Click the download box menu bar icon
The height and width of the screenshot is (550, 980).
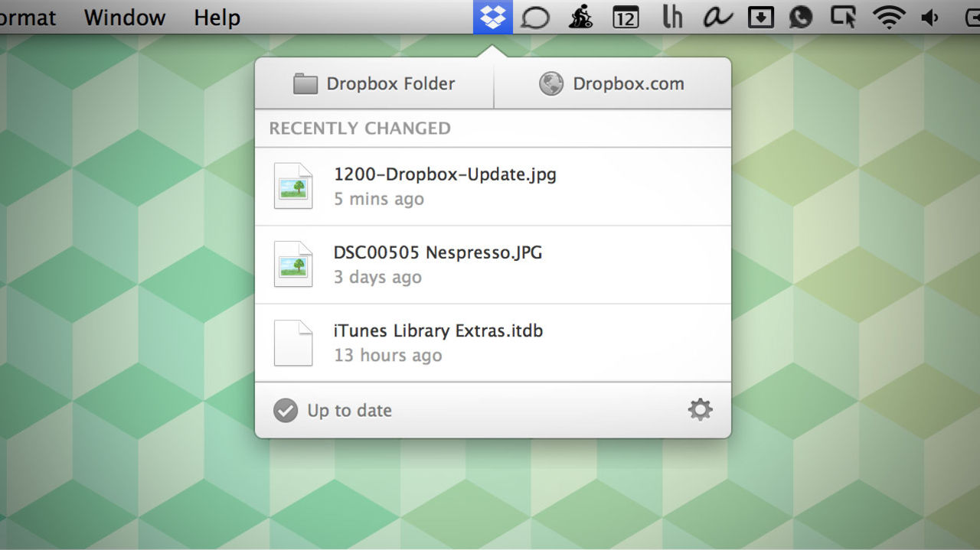(x=761, y=17)
